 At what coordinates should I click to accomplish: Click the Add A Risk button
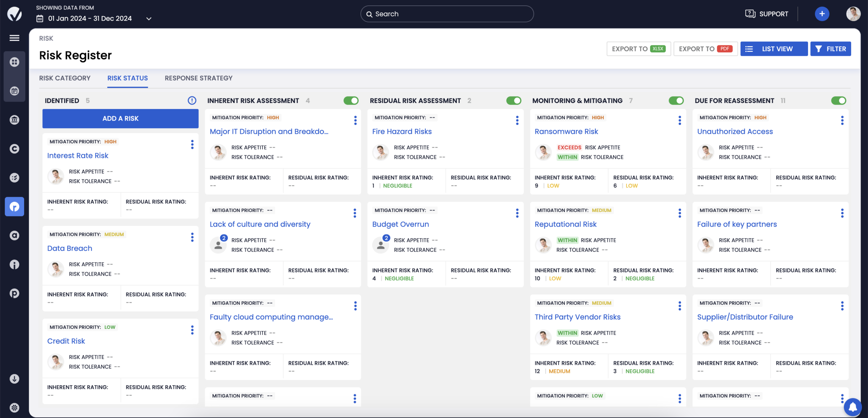(120, 119)
